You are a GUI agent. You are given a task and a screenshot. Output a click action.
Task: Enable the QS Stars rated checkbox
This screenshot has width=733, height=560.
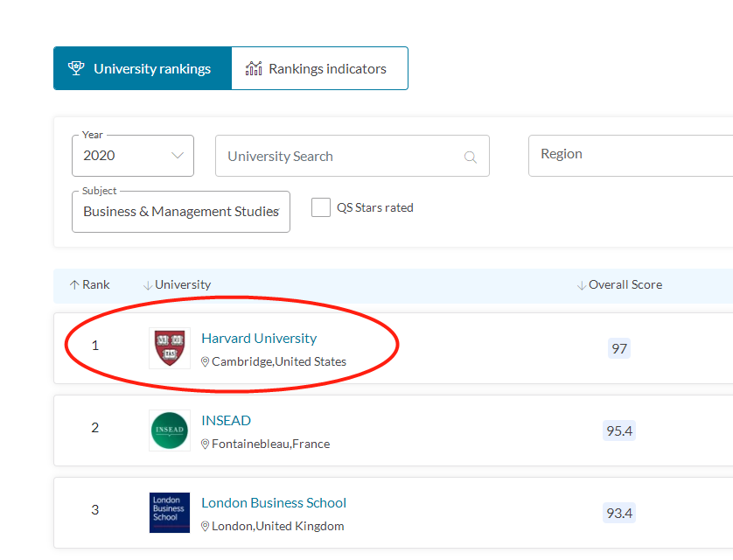click(x=321, y=207)
